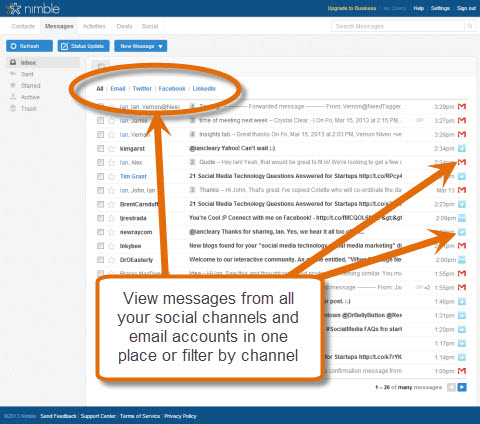This screenshot has height=424, width=480.
Task: Show All message channels
Action: [100, 88]
